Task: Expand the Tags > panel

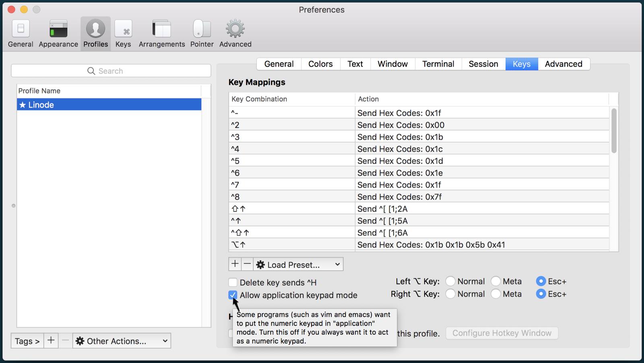Action: pyautogui.click(x=27, y=341)
